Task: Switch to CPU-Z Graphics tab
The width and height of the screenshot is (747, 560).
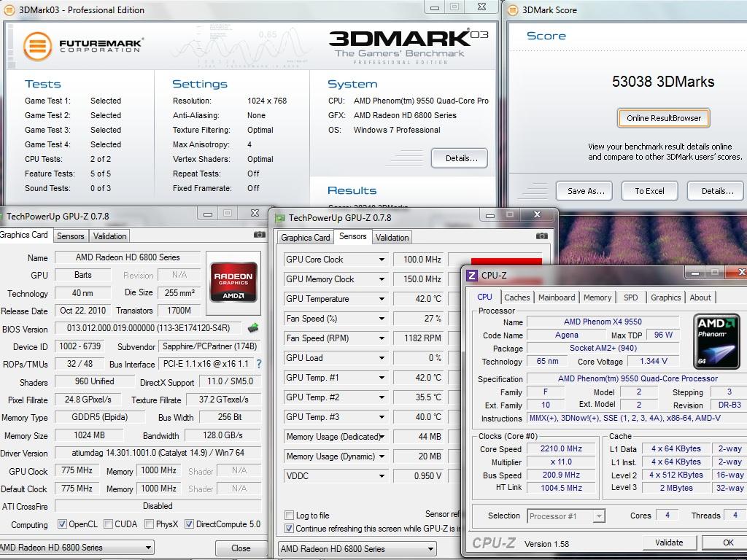Action: coord(665,297)
